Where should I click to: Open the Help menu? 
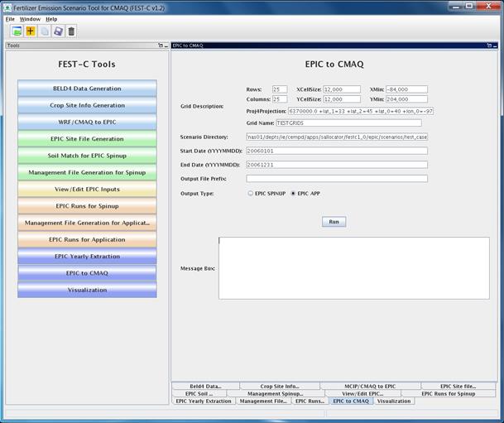[x=51, y=19]
